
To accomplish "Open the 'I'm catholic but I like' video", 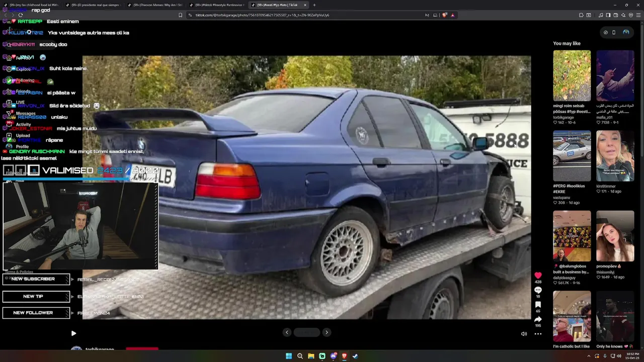I will [572, 316].
